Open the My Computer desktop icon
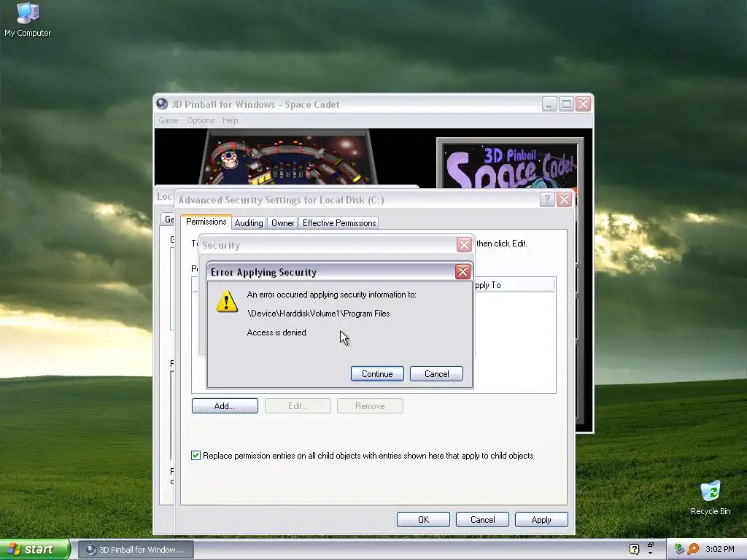 28,19
